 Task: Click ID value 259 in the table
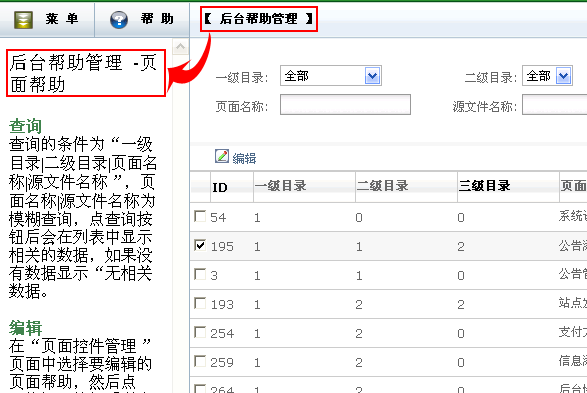coord(222,363)
